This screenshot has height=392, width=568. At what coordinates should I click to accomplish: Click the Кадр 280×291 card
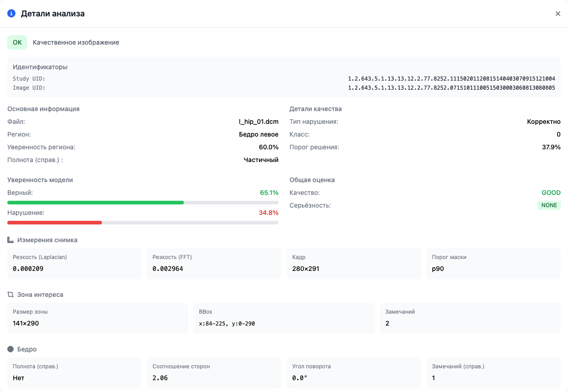pyautogui.click(x=354, y=264)
